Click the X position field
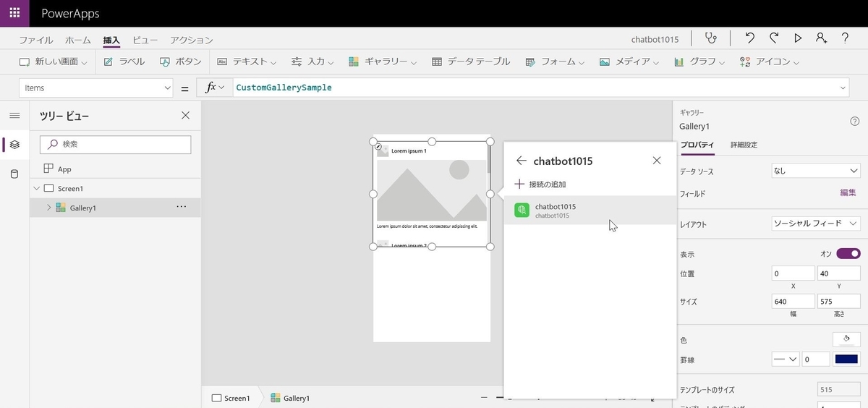The image size is (868, 408). (793, 273)
